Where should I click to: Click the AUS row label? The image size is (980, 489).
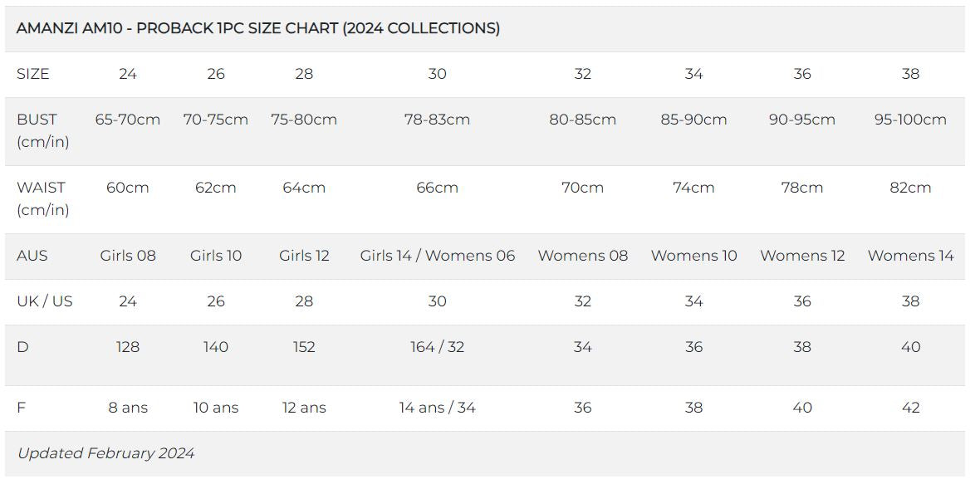(32, 256)
